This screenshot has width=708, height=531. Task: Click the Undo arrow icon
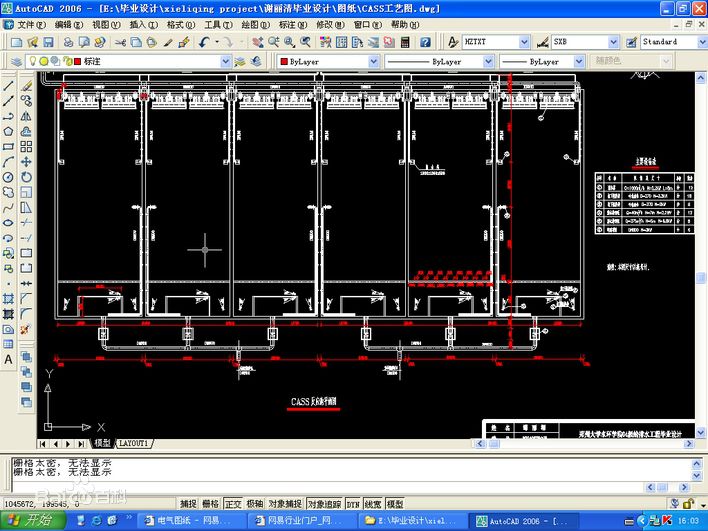coord(204,42)
